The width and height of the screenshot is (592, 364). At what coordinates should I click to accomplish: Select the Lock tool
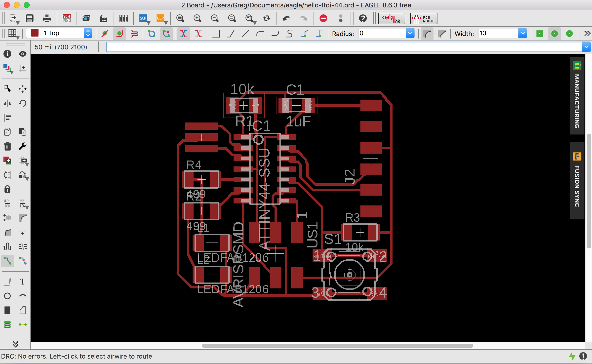[7, 189]
